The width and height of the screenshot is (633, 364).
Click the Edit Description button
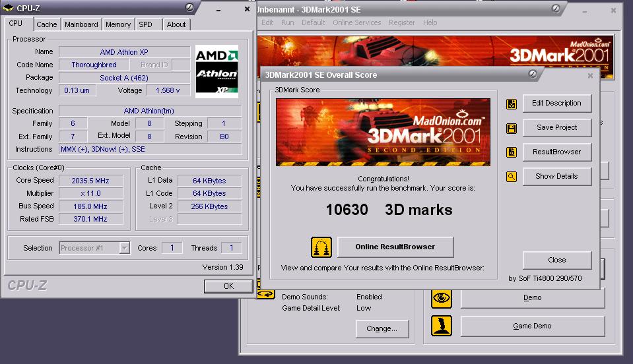(557, 103)
